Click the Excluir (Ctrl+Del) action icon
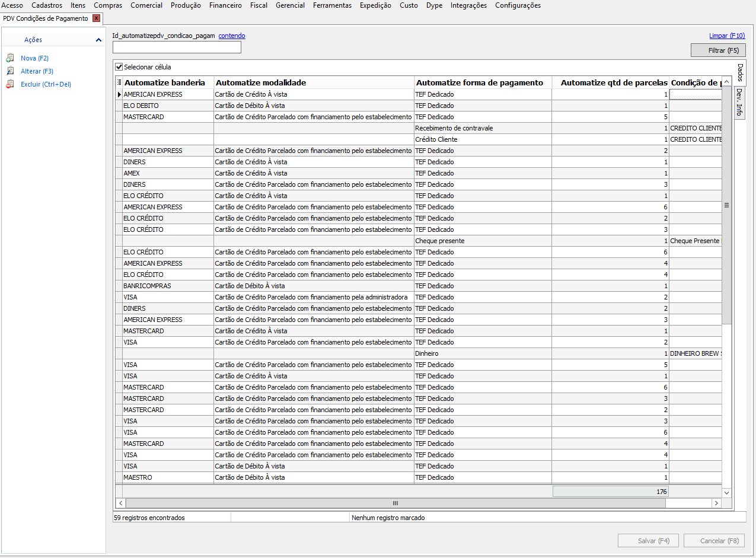The height and width of the screenshot is (558, 756). (9, 84)
